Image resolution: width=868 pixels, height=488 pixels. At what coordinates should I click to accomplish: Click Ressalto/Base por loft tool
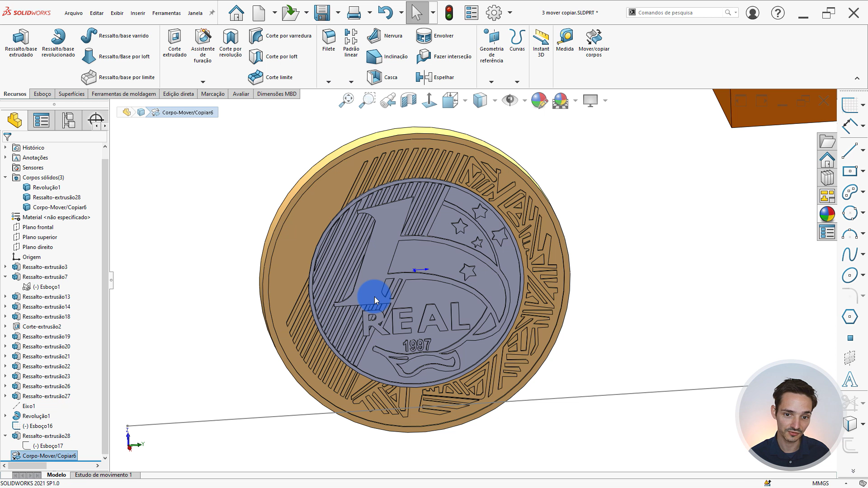click(x=116, y=56)
